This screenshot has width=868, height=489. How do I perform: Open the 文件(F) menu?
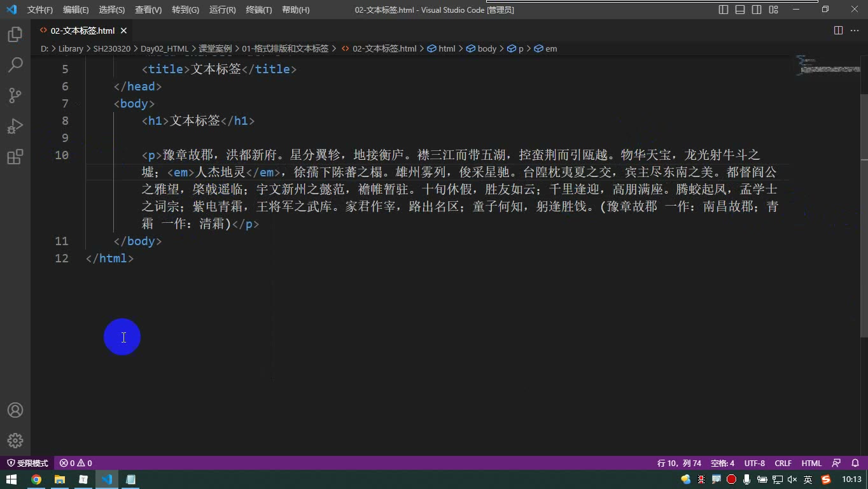click(40, 10)
